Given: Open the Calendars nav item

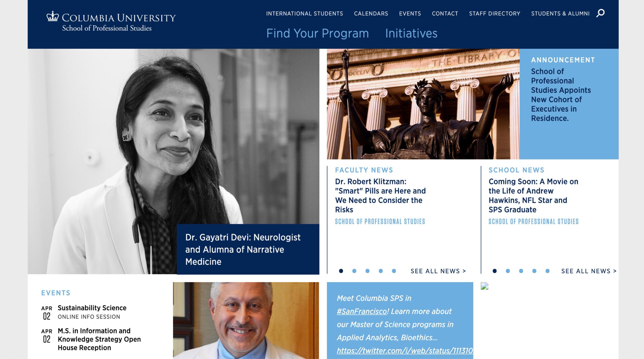Looking at the screenshot, I should point(371,14).
